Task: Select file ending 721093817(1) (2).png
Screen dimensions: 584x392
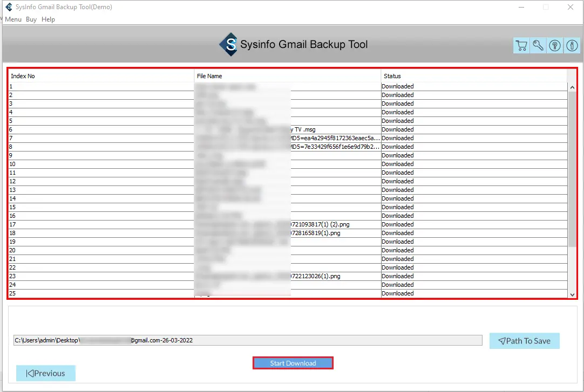Action: (288, 224)
